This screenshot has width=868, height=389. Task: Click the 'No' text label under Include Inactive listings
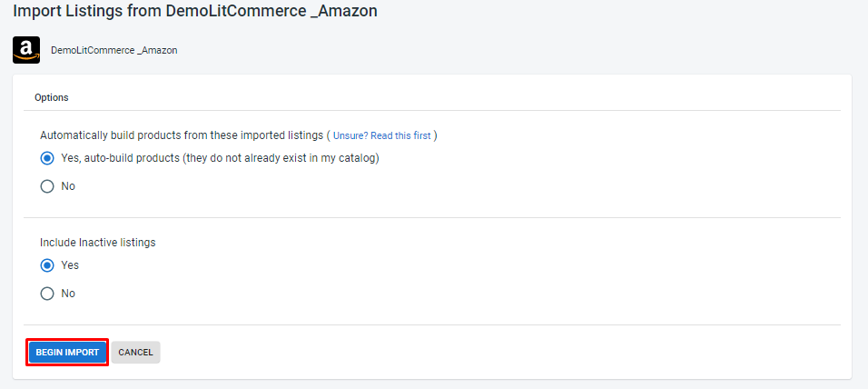68,294
